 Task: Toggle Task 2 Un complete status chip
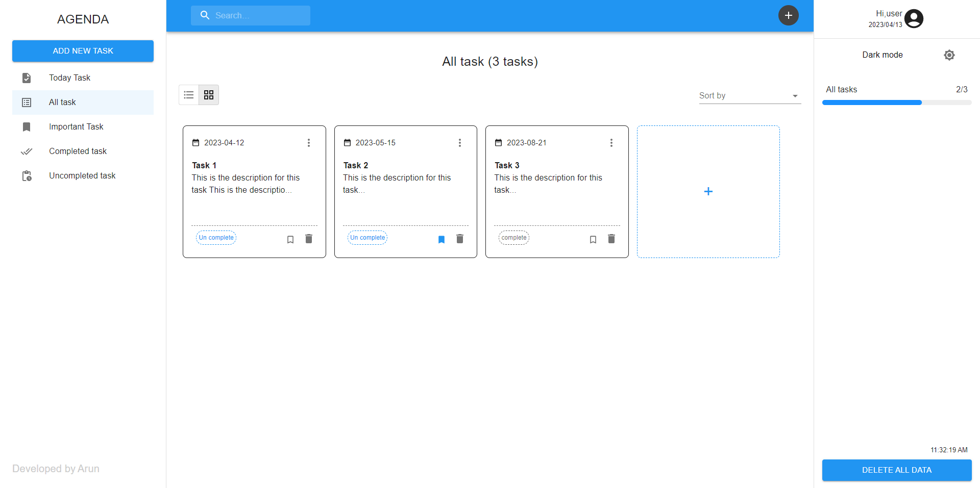367,238
